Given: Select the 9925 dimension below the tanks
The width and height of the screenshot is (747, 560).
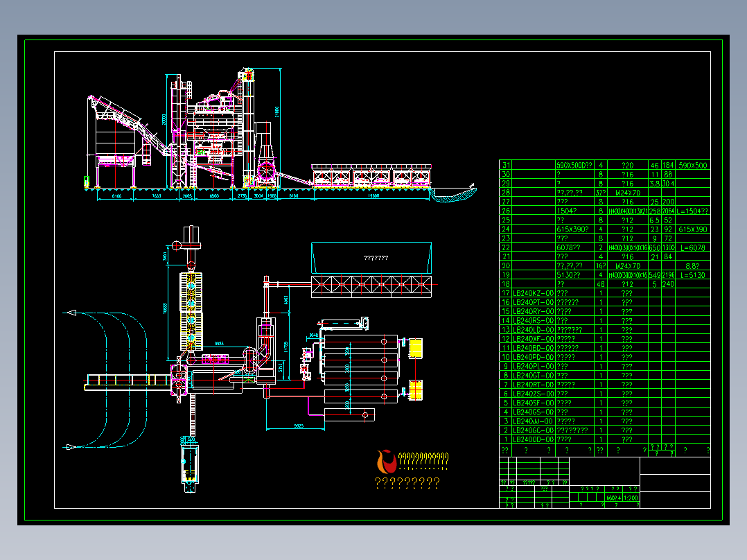Looking at the screenshot, I should click(x=299, y=426).
